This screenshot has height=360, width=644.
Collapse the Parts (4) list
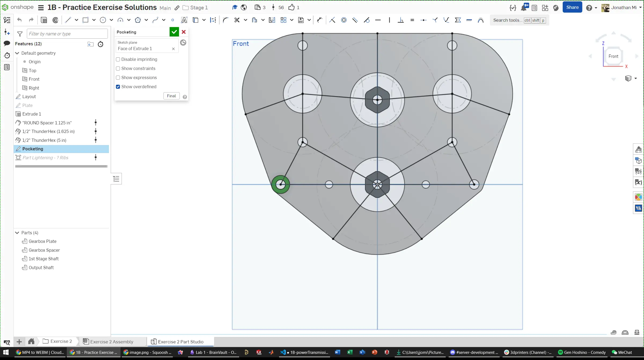tap(17, 233)
